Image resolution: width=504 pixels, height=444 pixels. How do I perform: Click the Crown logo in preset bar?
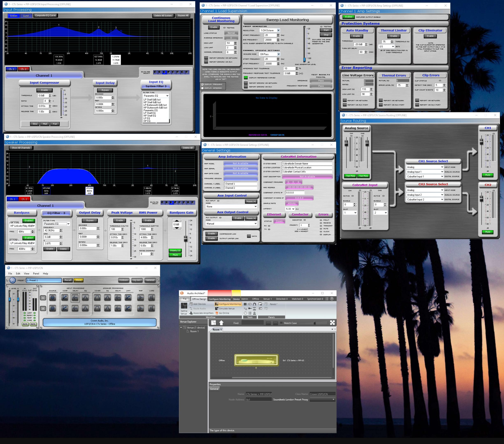click(13, 280)
